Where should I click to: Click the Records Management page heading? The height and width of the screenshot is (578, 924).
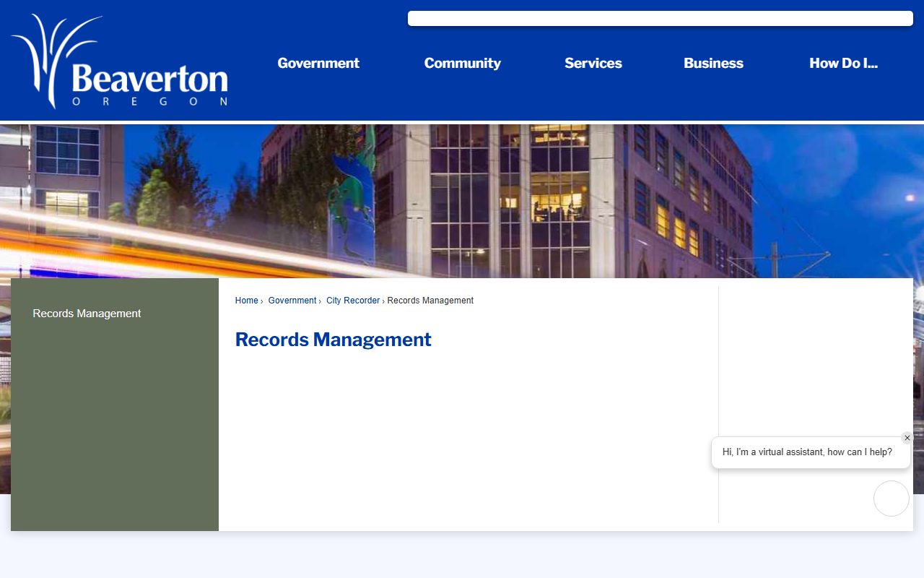pyautogui.click(x=334, y=340)
